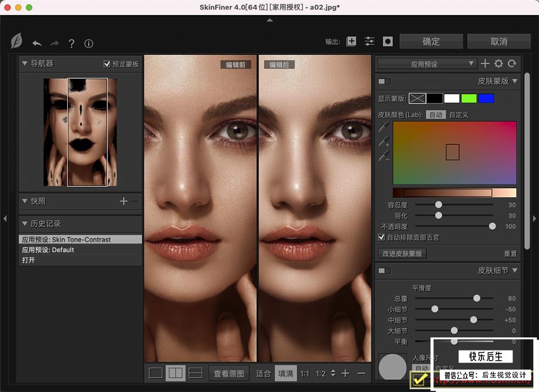Collapse the top toolbar with the up arrow
Screen dimensions: 539x392
[270, 20]
